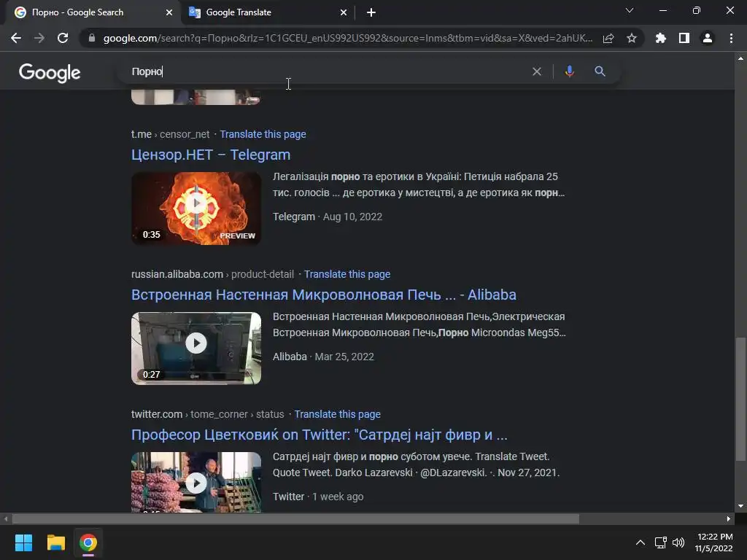This screenshot has height=560, width=747.
Task: Click the horizontal scrollbar thumb
Action: click(295, 518)
